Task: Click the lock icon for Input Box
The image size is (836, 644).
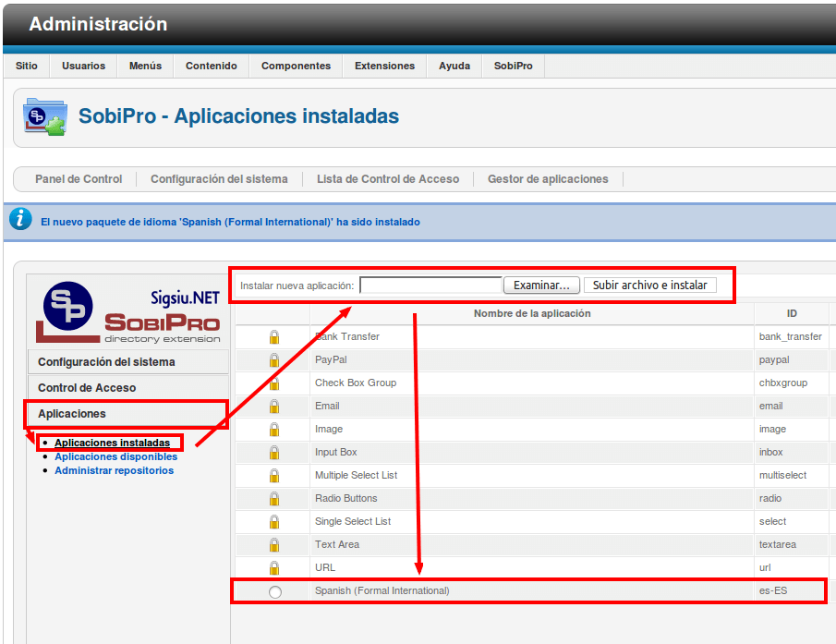Action: (x=274, y=453)
